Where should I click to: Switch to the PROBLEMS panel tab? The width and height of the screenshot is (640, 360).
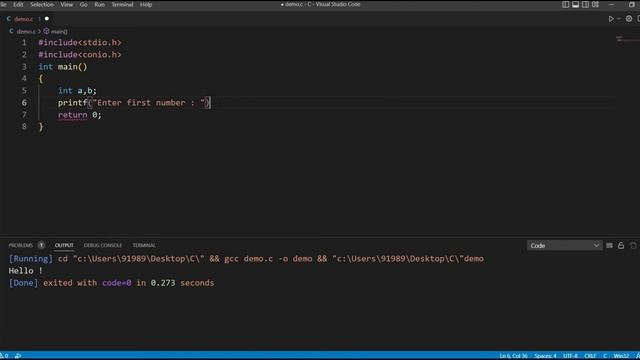pos(20,245)
